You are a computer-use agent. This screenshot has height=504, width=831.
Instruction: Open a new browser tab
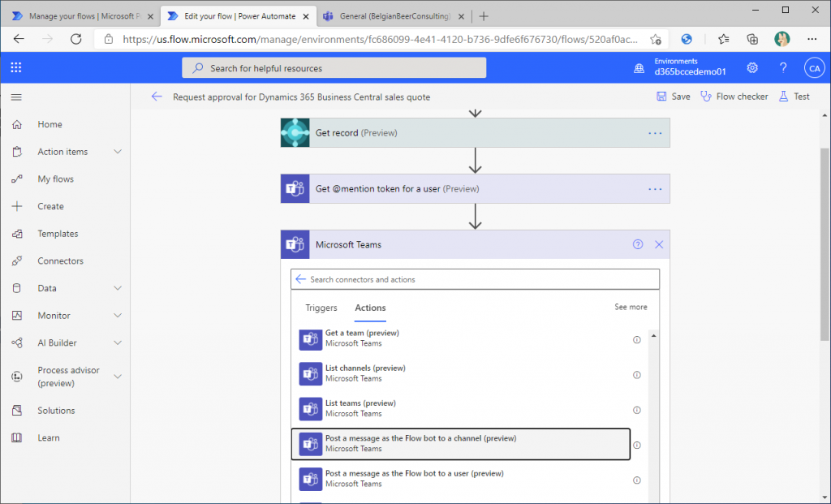pos(484,16)
